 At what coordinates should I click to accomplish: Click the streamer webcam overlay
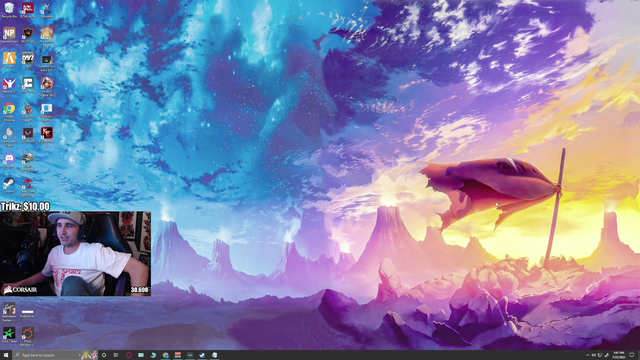click(76, 253)
